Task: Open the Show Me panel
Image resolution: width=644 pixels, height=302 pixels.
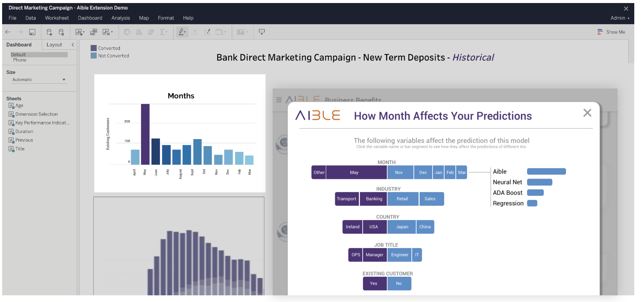Action: tap(611, 32)
